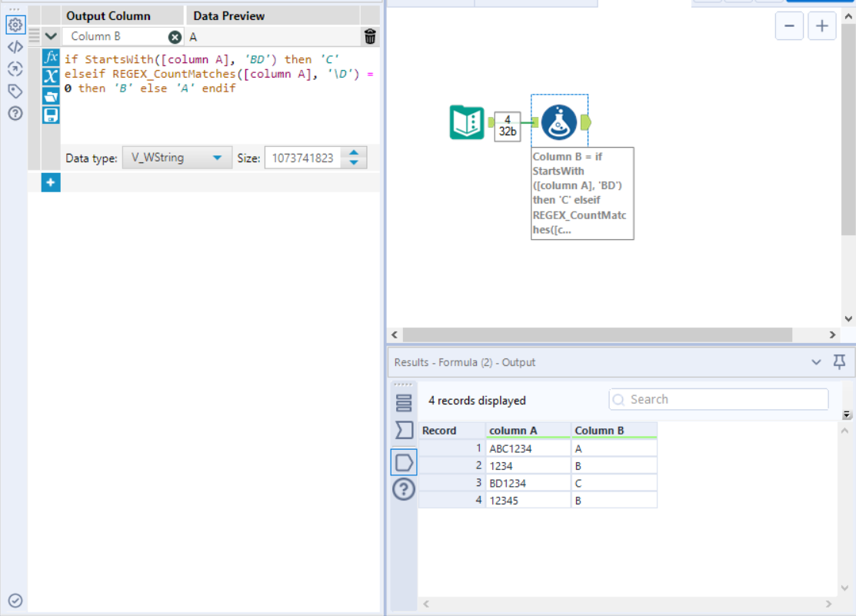Open the Configuration gear tab

click(x=15, y=25)
